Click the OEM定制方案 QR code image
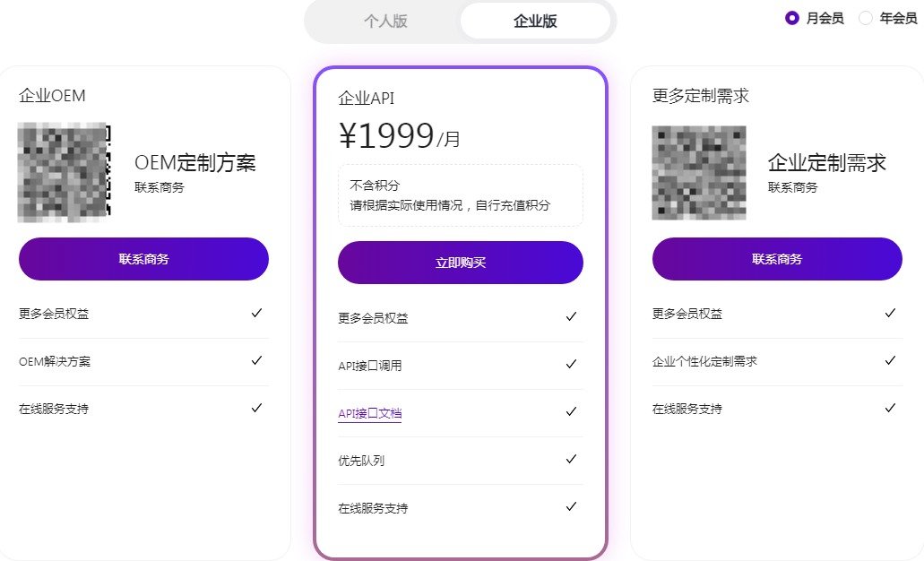This screenshot has width=924, height=561. (x=64, y=172)
